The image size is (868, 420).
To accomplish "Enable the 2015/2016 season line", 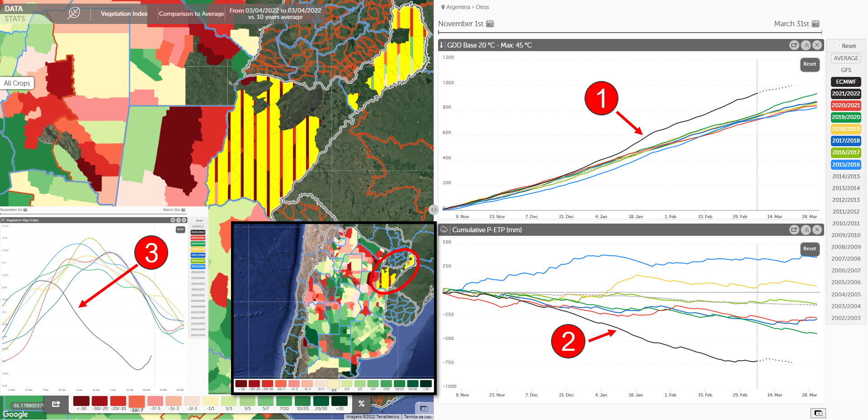I will (x=846, y=165).
